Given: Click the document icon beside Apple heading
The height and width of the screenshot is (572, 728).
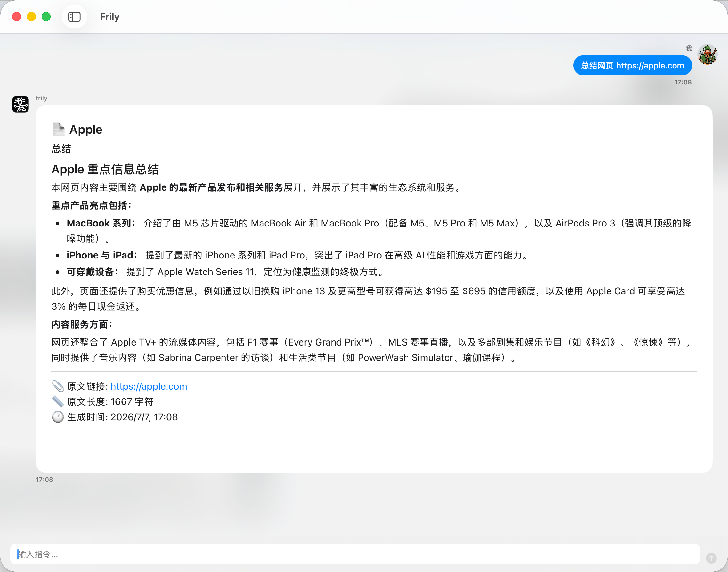Looking at the screenshot, I should tap(58, 129).
